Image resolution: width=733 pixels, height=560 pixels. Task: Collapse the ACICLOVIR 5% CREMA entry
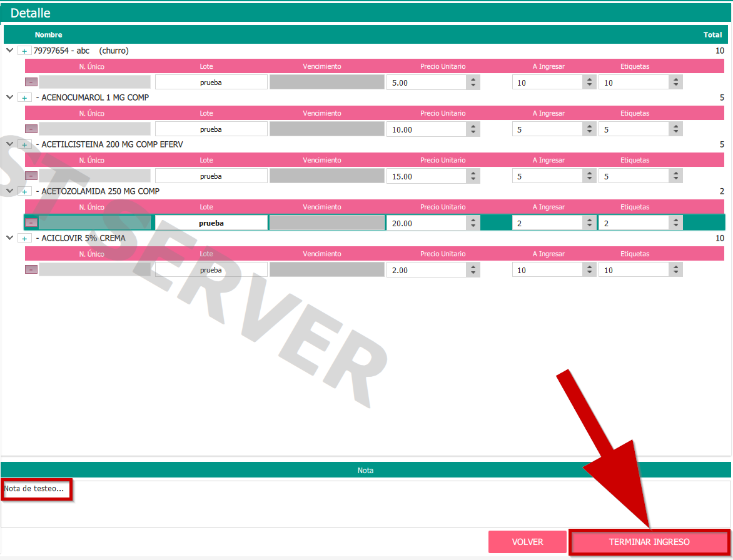(9, 238)
